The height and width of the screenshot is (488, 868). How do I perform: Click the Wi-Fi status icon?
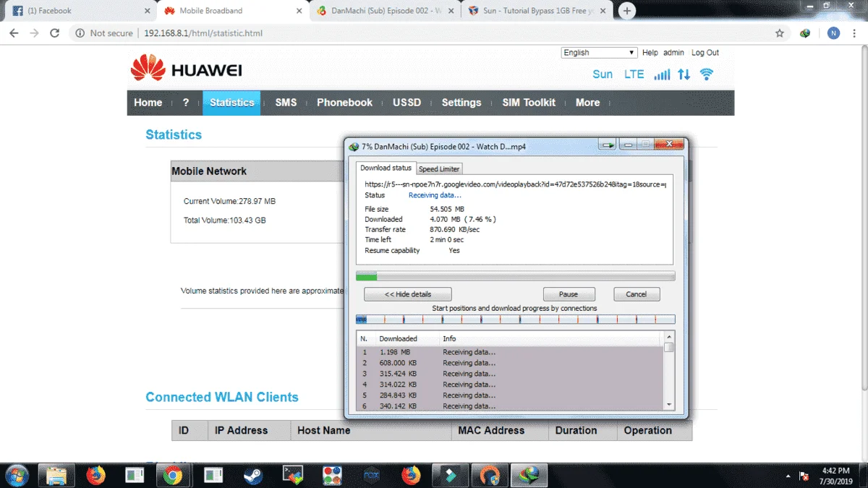click(707, 74)
